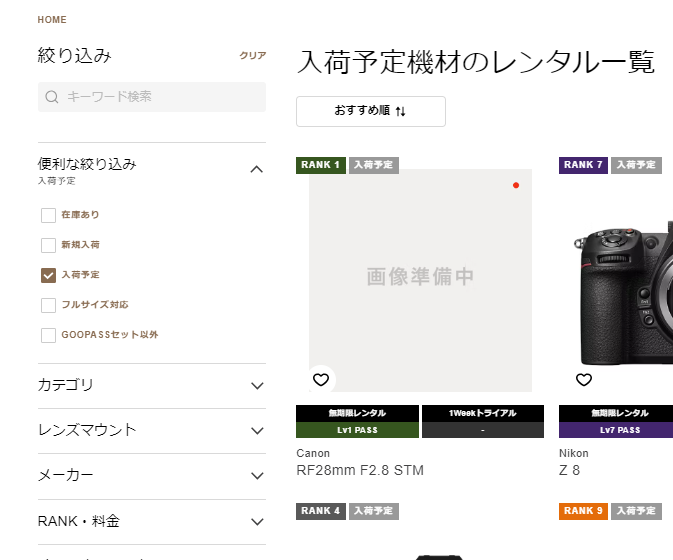Click the クリア link to reset filters
This screenshot has width=673, height=560.
coord(253,55)
